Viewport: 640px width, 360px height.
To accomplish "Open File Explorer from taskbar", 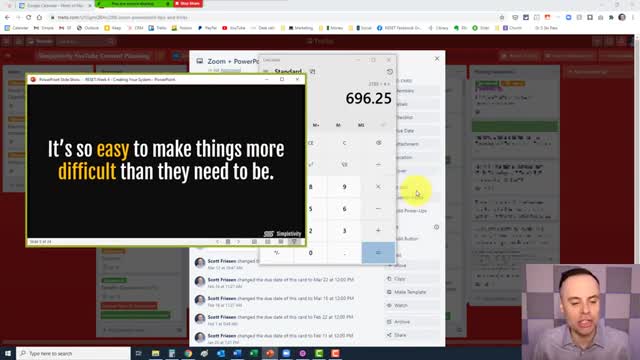I will point(156,353).
